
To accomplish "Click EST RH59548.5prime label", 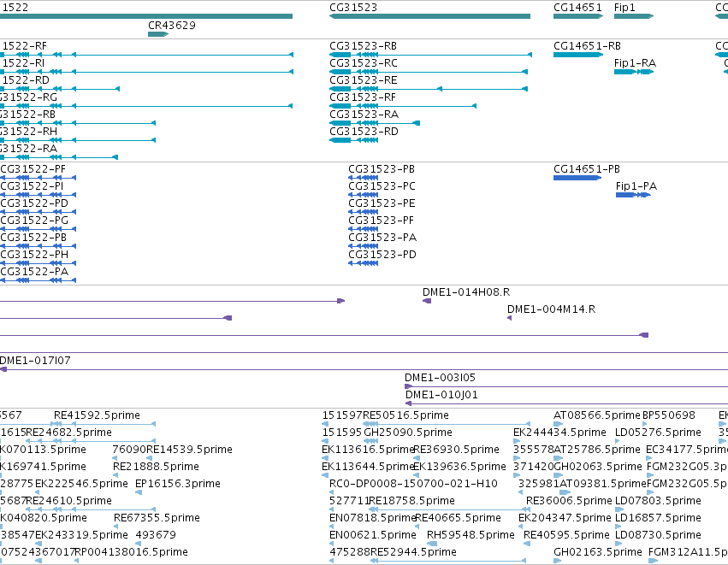I will coord(471,535).
